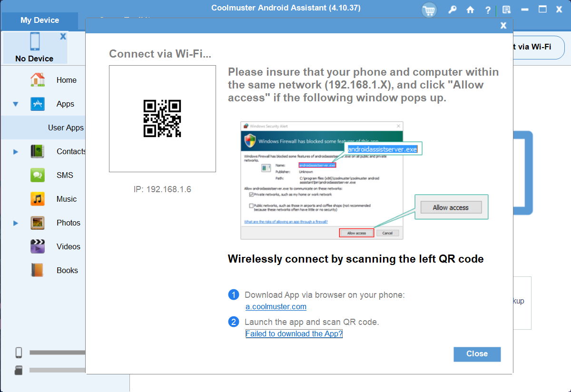Open the feedback notes icon in title bar
The width and height of the screenshot is (571, 392).
[506, 10]
